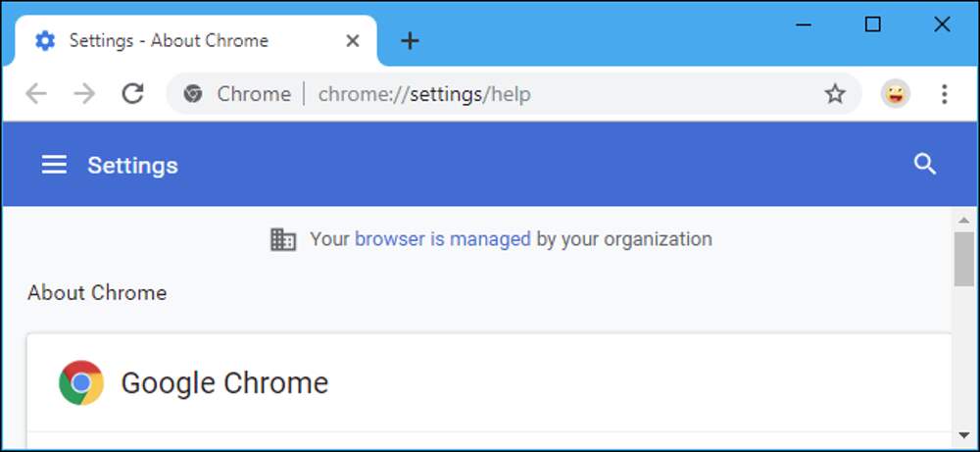Reload the current page
The image size is (980, 452).
coord(132,94)
